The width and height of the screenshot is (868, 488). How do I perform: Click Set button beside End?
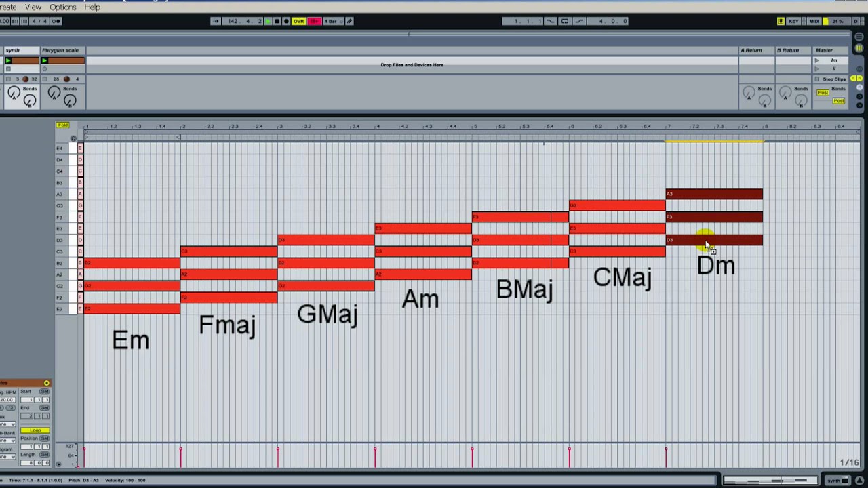pos(45,408)
